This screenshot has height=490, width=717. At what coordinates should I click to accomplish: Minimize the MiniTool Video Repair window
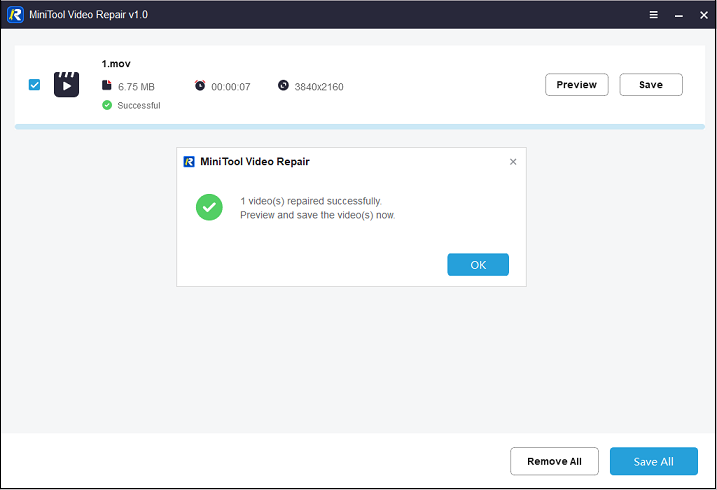[x=679, y=16]
